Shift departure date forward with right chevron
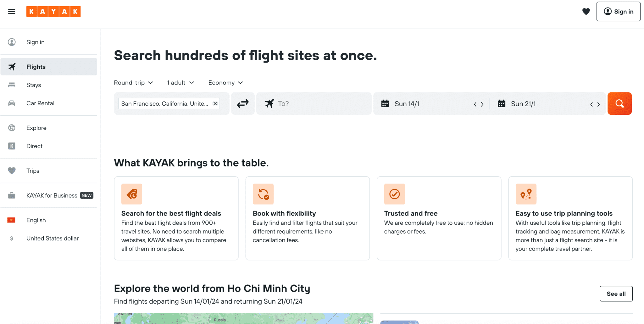 click(x=482, y=104)
